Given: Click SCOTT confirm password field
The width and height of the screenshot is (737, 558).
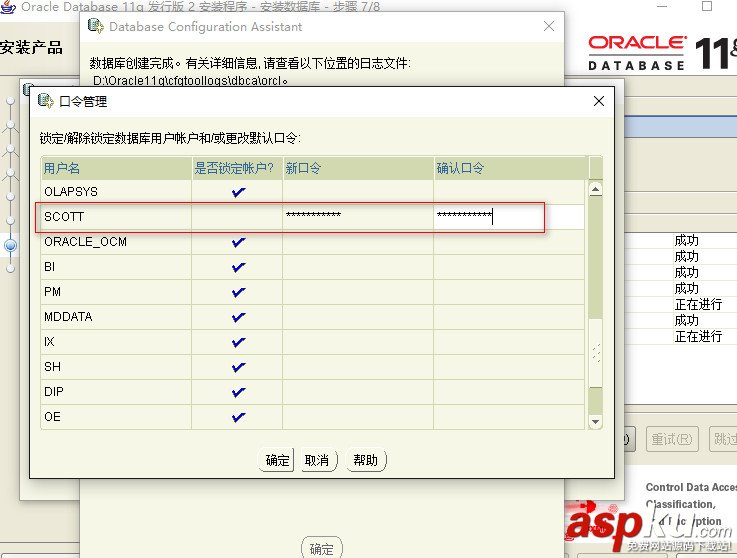Looking at the screenshot, I should [x=509, y=217].
